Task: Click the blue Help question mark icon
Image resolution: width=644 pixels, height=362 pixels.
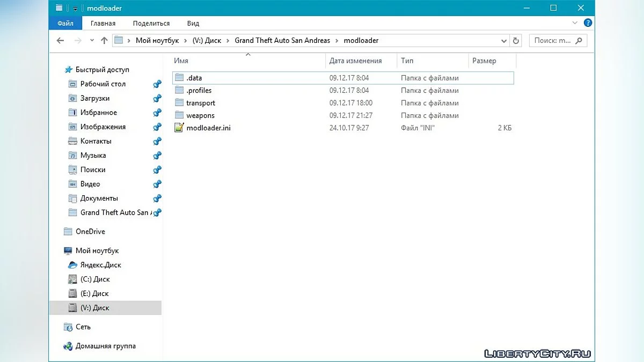Action: click(x=588, y=23)
